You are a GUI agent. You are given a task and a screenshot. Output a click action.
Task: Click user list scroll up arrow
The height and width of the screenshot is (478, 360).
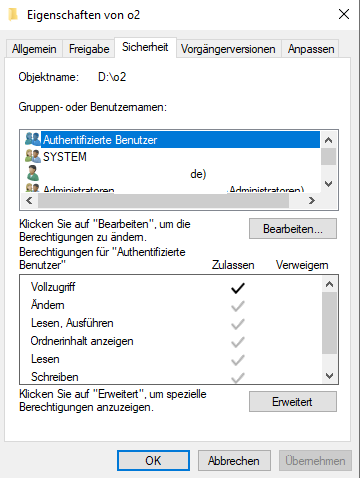click(x=328, y=140)
